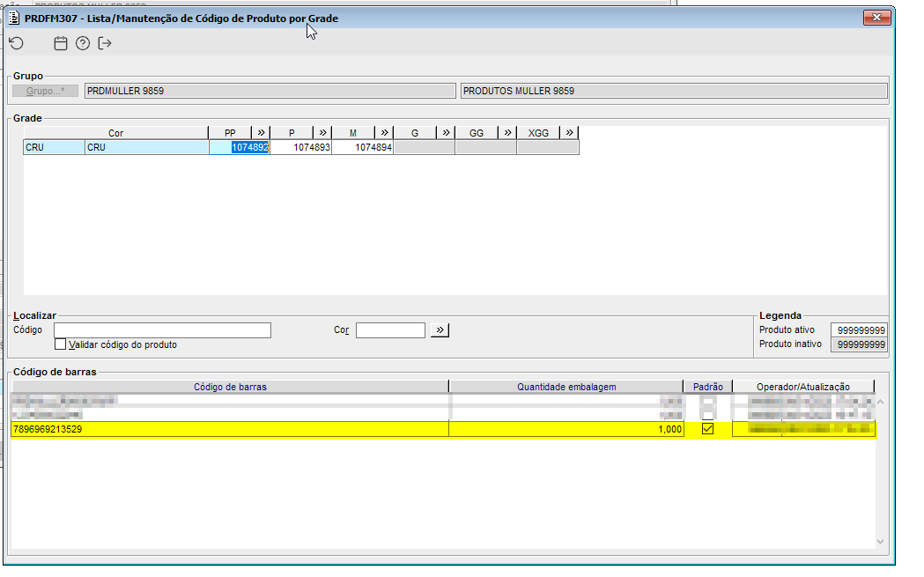Select product code 1074893 cell
Screen dimensions: 924x577
[300, 147]
